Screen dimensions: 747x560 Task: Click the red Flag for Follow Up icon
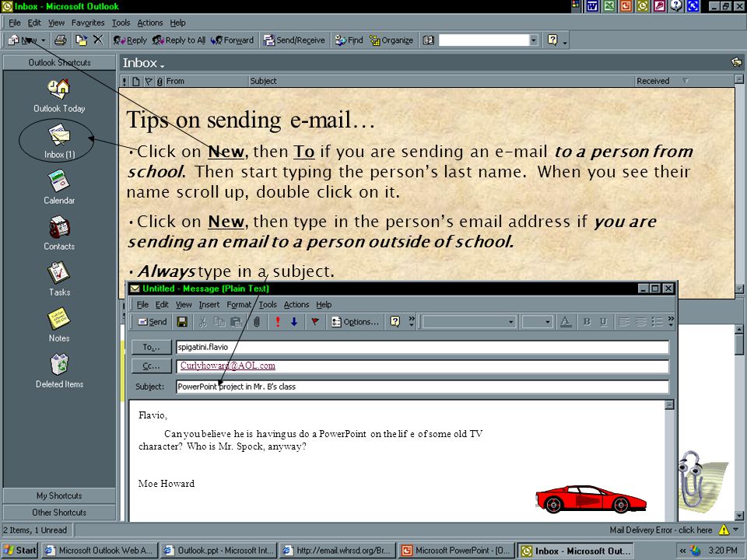pos(315,322)
